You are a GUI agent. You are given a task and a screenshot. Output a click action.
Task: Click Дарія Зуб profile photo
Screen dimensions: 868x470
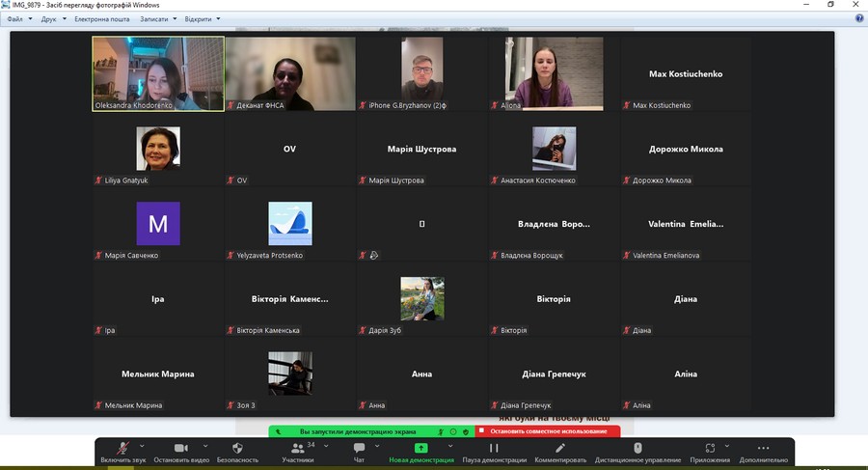(x=421, y=298)
